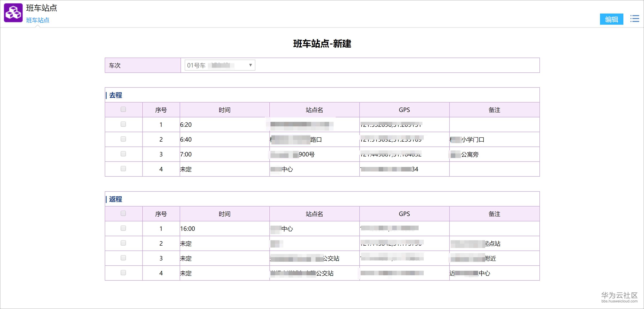
Task: Click the dropdown arrow of 车次 selector
Action: [x=250, y=65]
